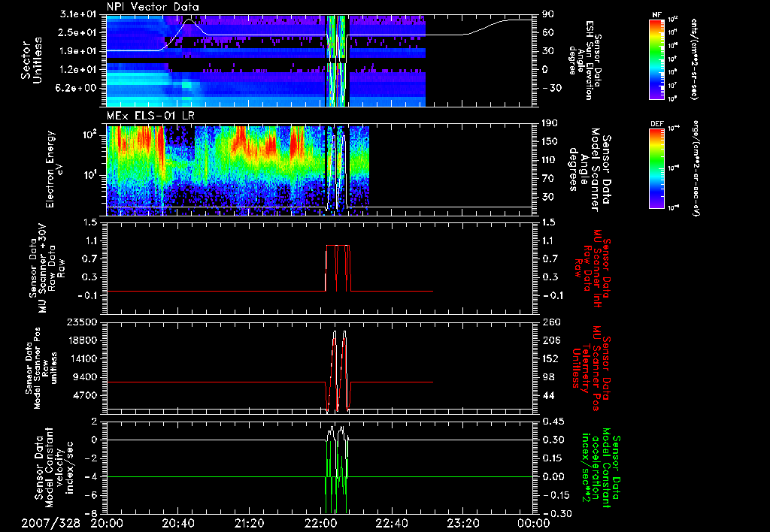The image size is (770, 532).
Task: Click the 'cnts/(cm**2-sr-sec)' units label
Action: click(x=694, y=59)
